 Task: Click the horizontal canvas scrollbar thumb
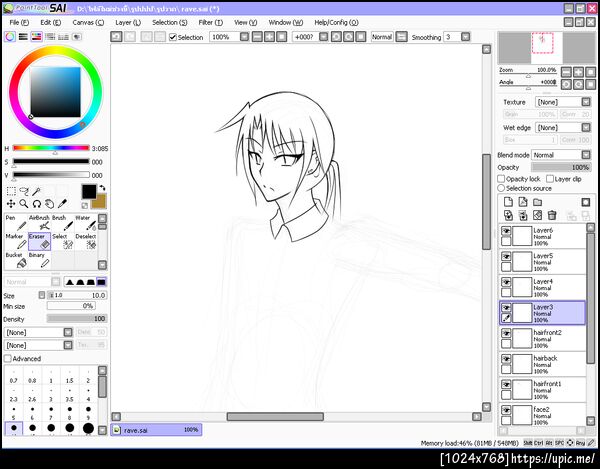pyautogui.click(x=275, y=416)
